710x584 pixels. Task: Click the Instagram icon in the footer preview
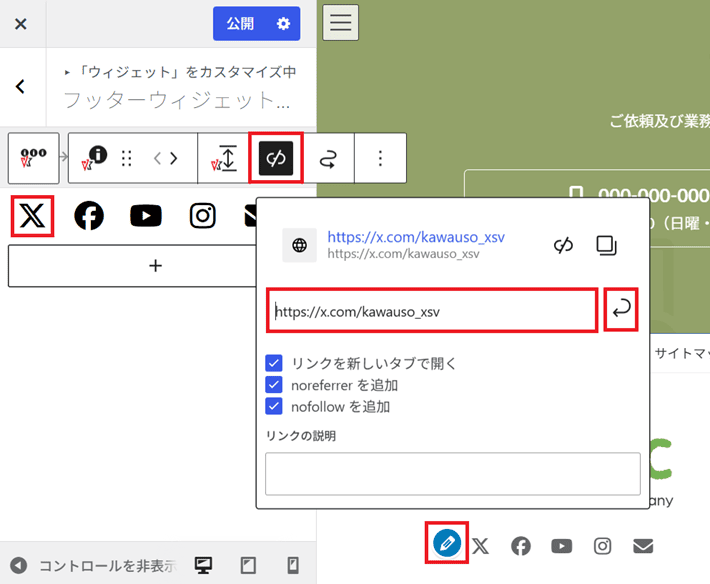coord(602,546)
